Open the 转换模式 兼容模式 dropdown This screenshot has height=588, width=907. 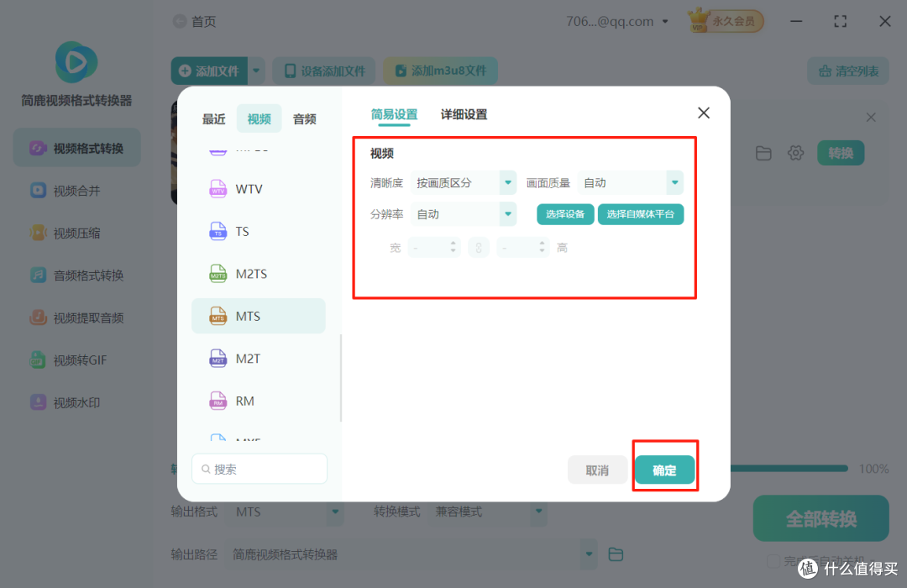coord(487,512)
